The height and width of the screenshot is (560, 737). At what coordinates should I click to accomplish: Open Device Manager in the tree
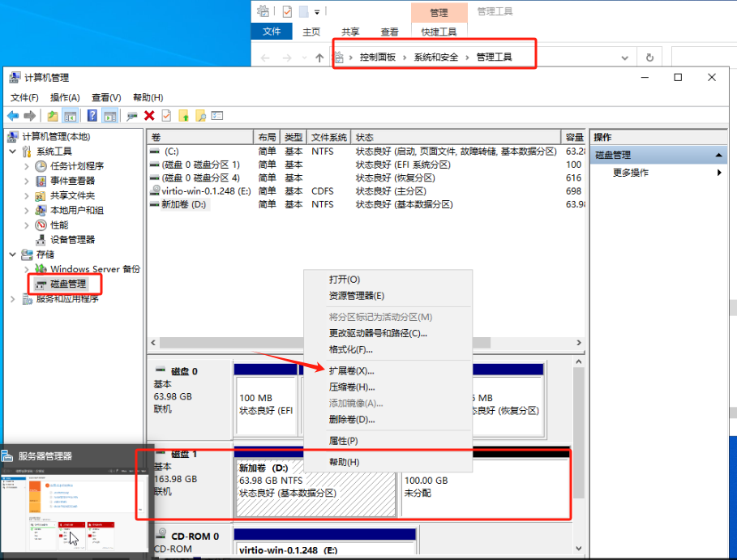(x=72, y=239)
